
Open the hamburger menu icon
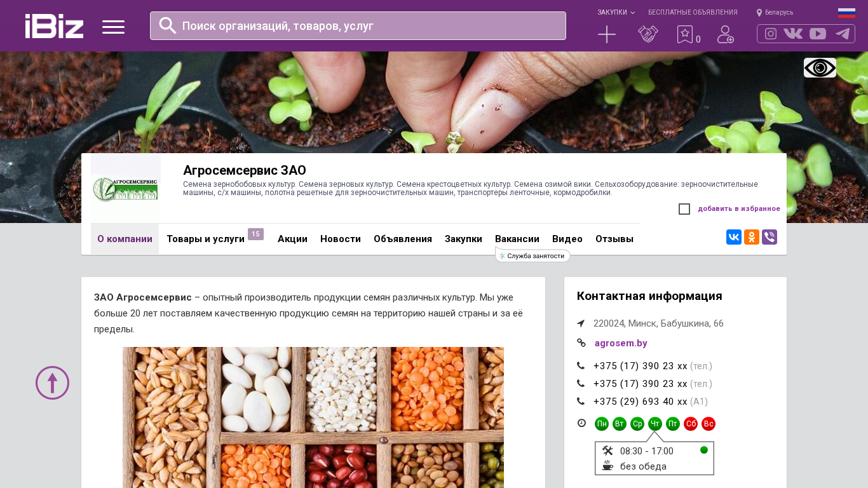113,27
